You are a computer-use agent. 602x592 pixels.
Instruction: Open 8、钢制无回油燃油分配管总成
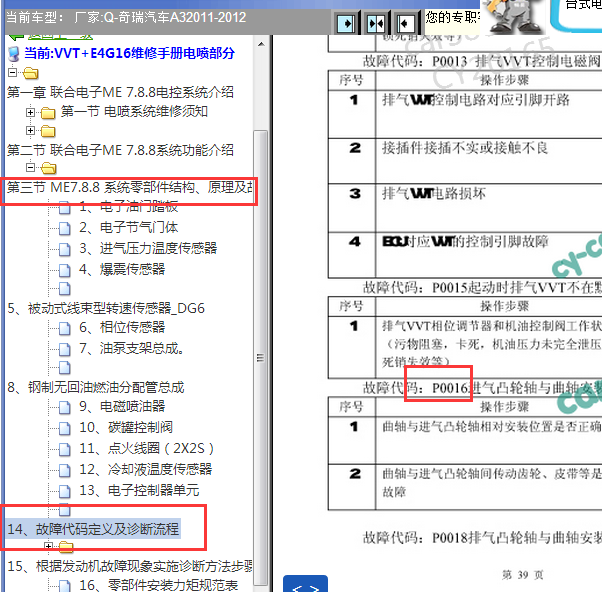coord(96,387)
